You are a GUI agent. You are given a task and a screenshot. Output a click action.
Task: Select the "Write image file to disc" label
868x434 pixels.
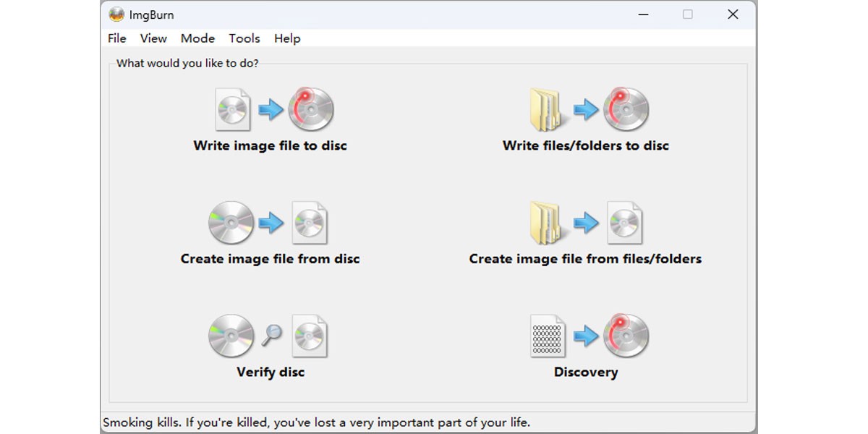coord(271,145)
